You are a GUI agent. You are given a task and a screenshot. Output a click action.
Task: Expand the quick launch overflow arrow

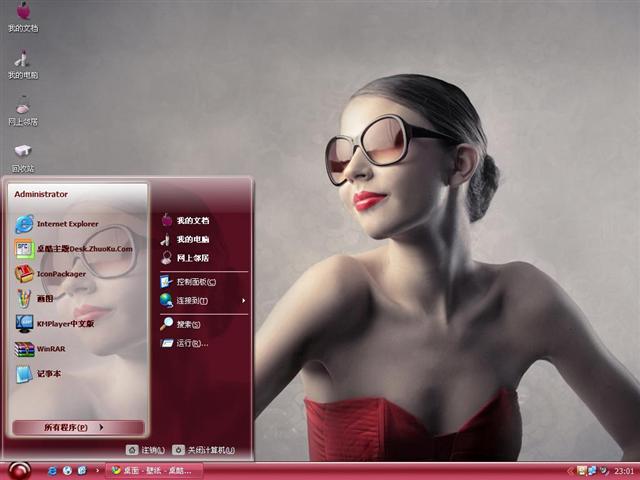(97, 471)
